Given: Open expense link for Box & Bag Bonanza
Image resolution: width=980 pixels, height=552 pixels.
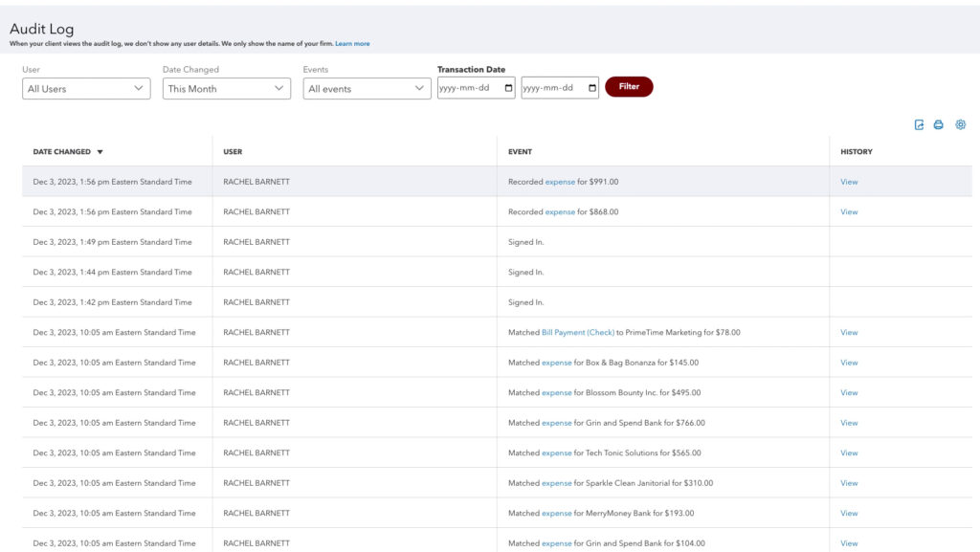Looking at the screenshot, I should coord(557,362).
